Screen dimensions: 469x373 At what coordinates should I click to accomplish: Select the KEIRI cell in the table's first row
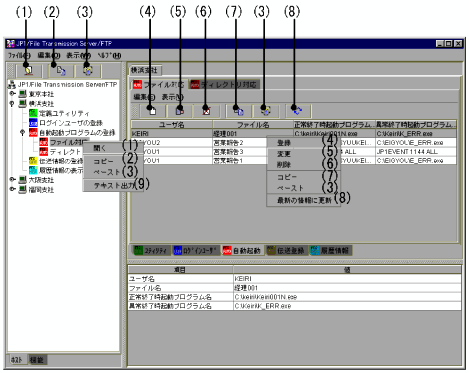coord(172,134)
